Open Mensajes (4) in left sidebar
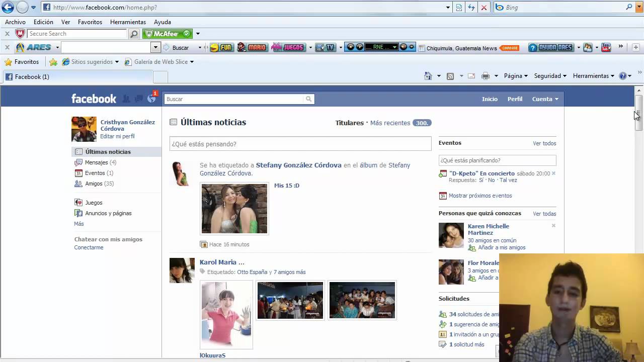This screenshot has width=644, height=362. (101, 162)
